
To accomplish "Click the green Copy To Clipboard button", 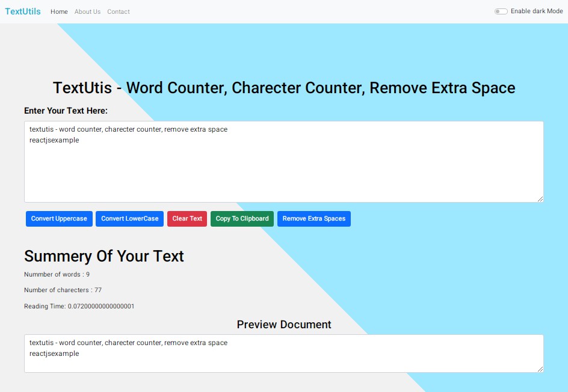I will 242,219.
